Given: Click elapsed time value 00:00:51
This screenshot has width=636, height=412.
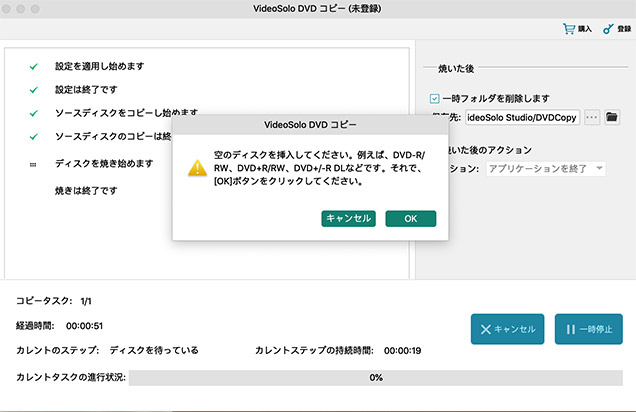Looking at the screenshot, I should click(84, 326).
